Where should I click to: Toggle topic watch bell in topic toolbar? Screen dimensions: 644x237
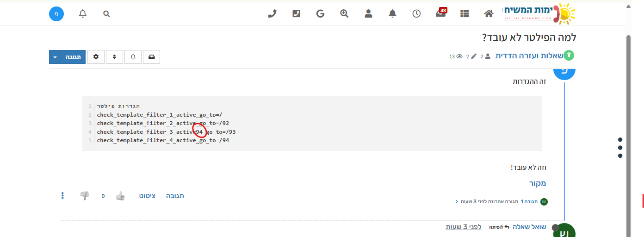pyautogui.click(x=133, y=56)
